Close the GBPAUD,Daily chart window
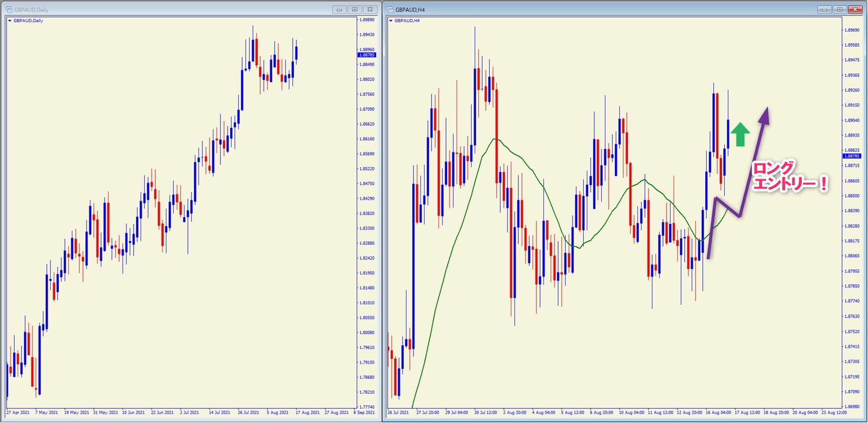Screen dimensions: 868x423 tap(370, 10)
